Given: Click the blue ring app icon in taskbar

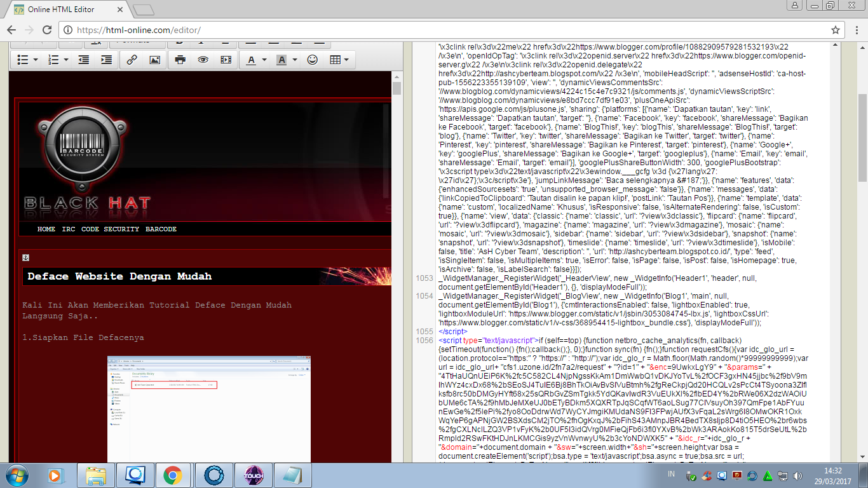Looking at the screenshot, I should (214, 475).
